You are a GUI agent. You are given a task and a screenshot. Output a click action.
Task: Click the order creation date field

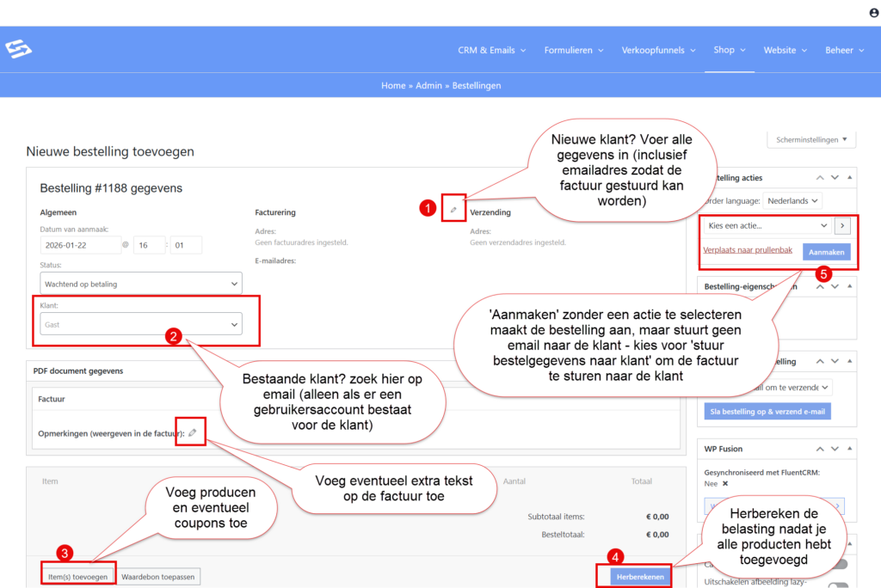pyautogui.click(x=80, y=245)
